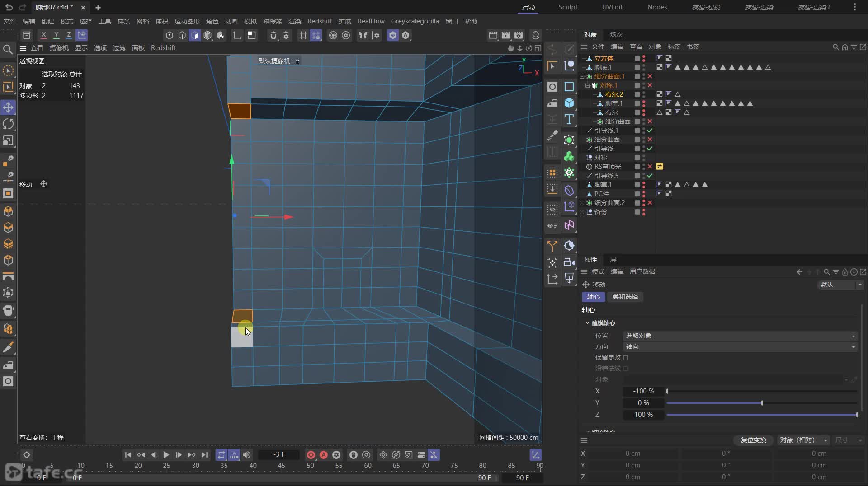The height and width of the screenshot is (486, 868).
Task: Select the Move tool in left toolbar
Action: [8, 107]
